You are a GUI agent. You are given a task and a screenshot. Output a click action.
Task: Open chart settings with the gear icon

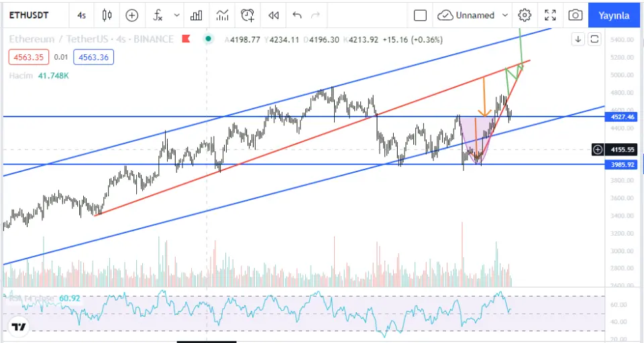(525, 15)
